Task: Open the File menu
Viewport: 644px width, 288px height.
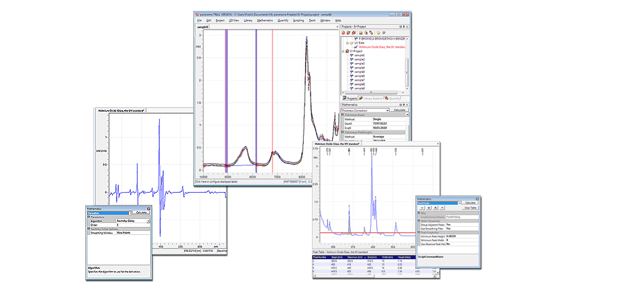Action: pos(199,20)
